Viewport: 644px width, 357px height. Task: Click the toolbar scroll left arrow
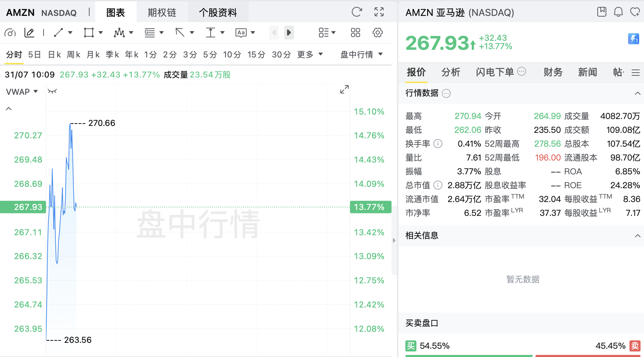(274, 33)
